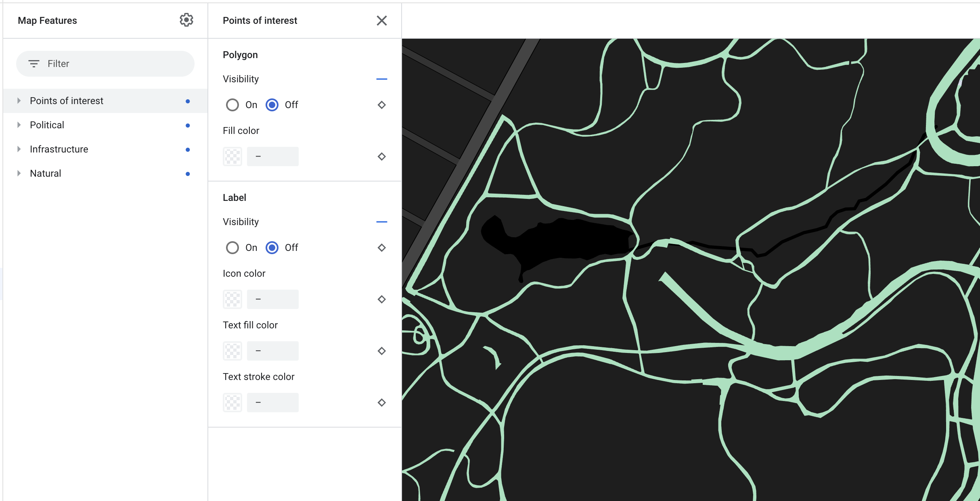The image size is (980, 501).
Task: Click diamond icon beside Icon color
Action: pyautogui.click(x=381, y=299)
